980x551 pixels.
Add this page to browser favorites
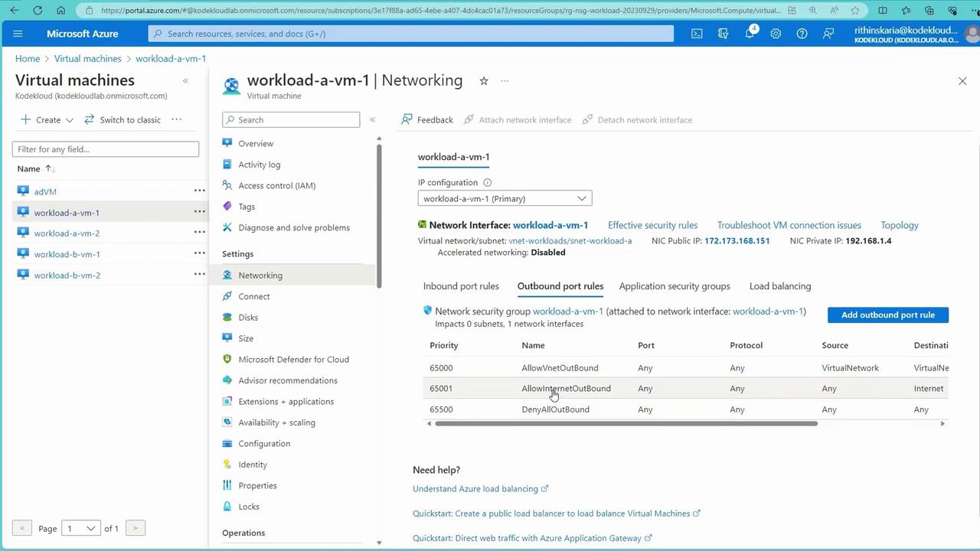point(855,11)
